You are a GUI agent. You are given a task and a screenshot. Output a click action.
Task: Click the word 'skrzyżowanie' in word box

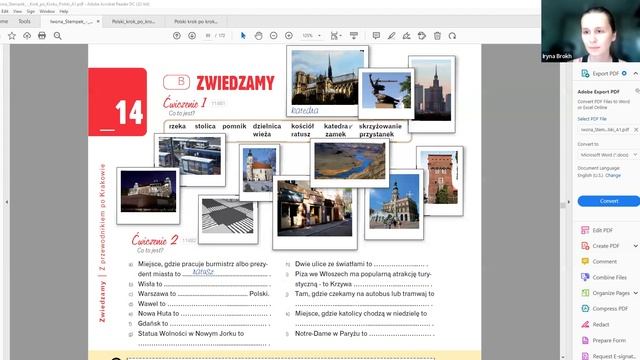pos(380,126)
